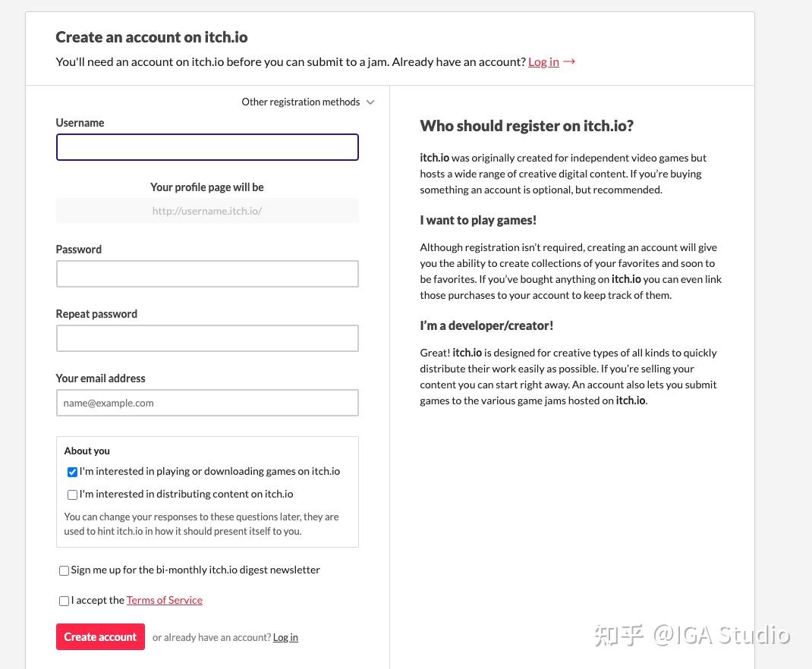Image resolution: width=812 pixels, height=669 pixels.
Task: Click Log in link beside Create account
Action: pyautogui.click(x=285, y=637)
